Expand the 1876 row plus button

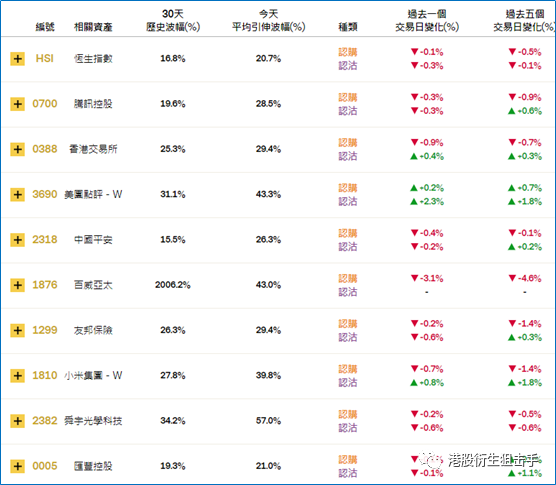click(17, 285)
